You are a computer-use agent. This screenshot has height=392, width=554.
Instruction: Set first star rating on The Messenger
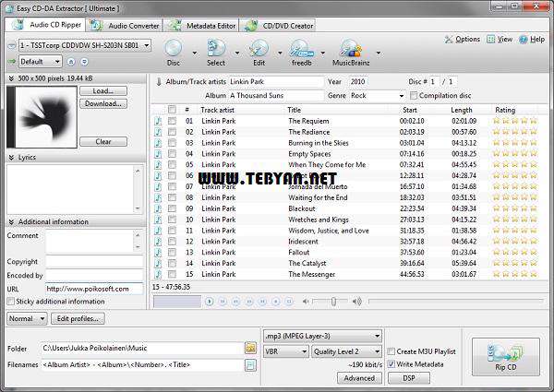497,274
